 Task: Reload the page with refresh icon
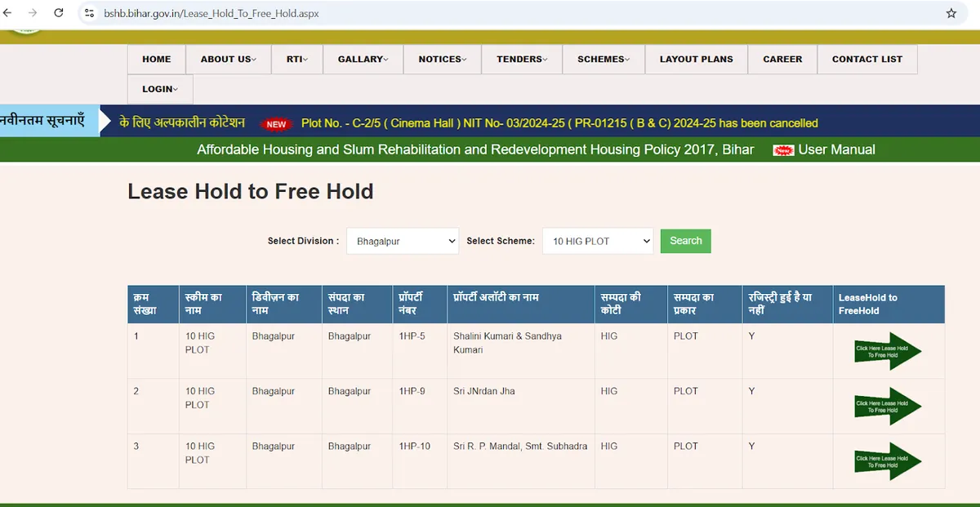coord(59,13)
